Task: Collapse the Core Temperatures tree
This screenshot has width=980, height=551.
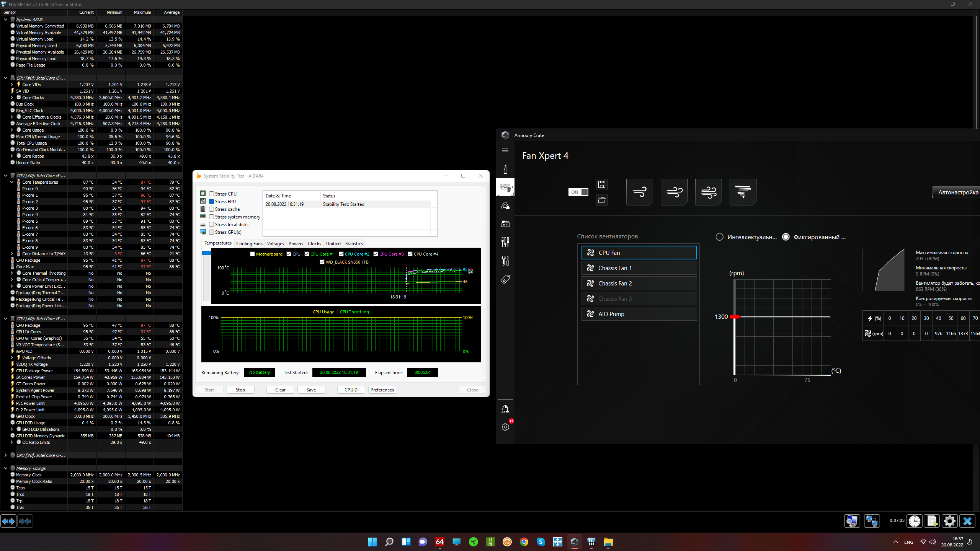Action: click(11, 182)
